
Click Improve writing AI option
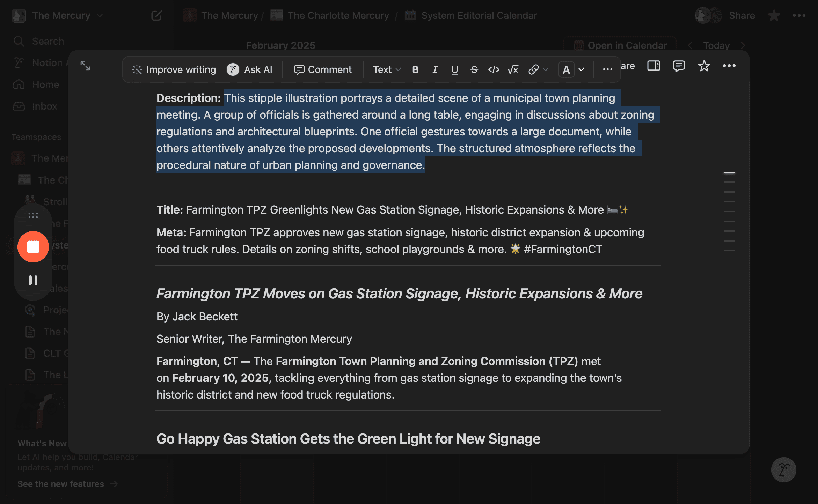click(174, 70)
